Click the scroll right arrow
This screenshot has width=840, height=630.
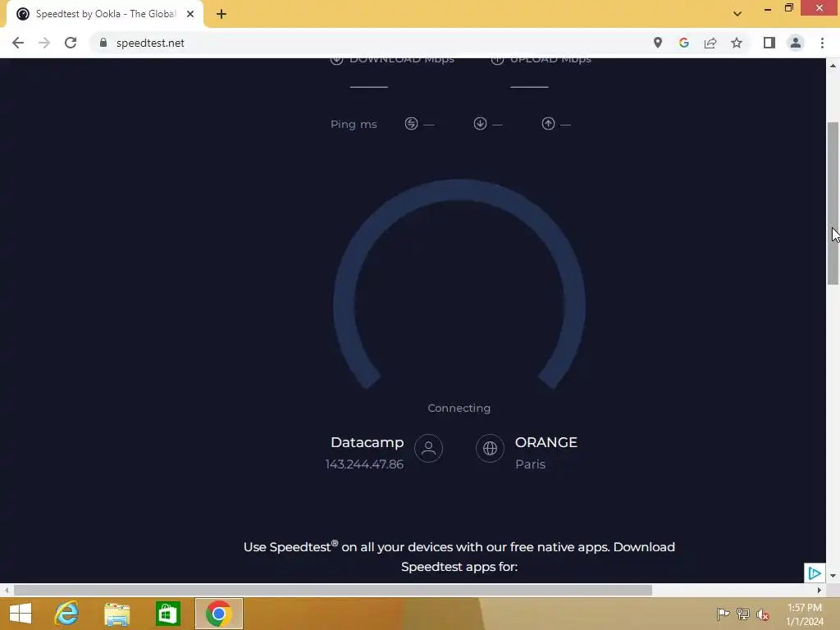819,591
